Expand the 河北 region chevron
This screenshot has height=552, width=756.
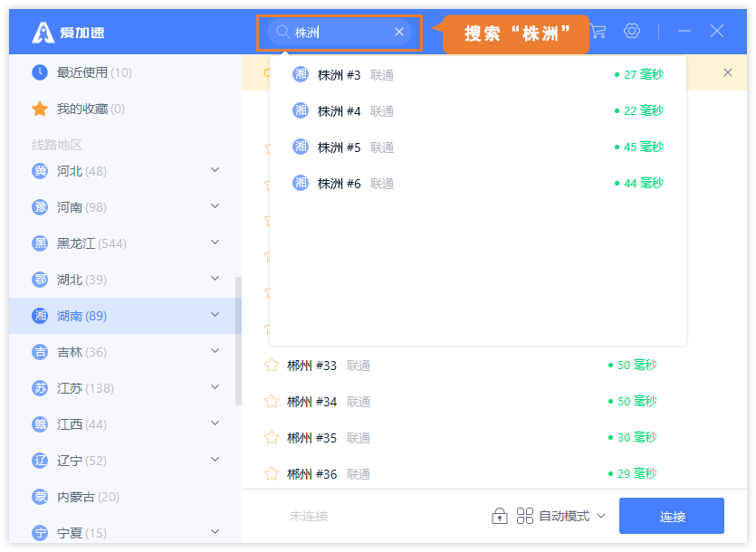click(x=215, y=170)
